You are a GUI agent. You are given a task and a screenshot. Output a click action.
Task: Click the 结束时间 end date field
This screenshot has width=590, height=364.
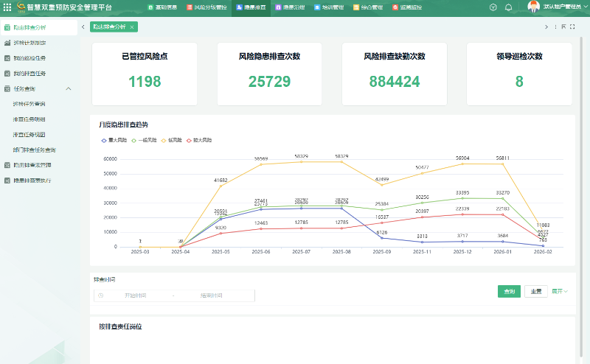[x=211, y=295]
